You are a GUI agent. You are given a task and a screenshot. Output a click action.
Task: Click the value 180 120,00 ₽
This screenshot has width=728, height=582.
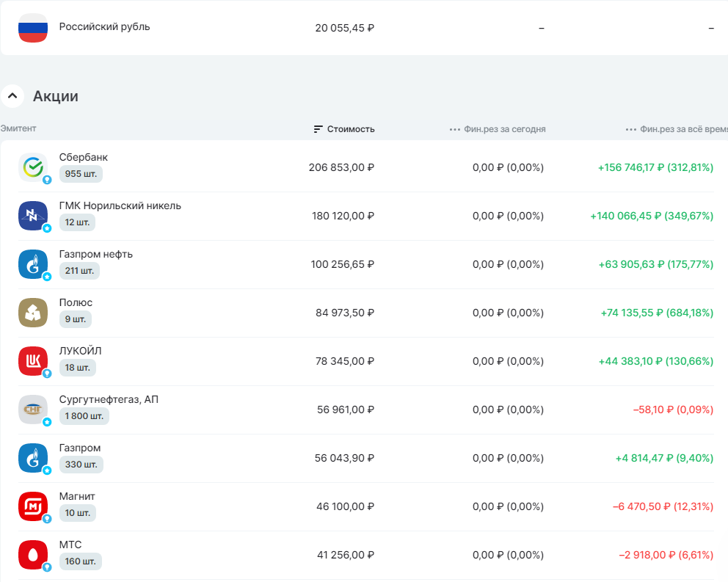pos(343,216)
